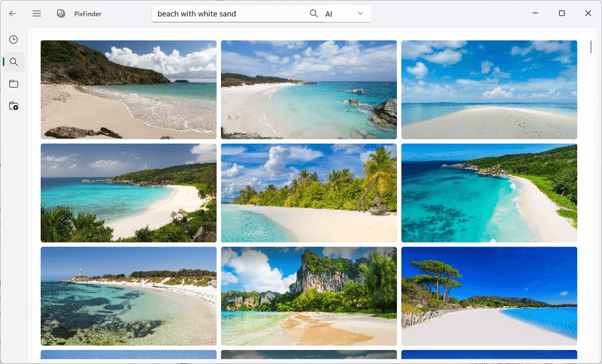
Task: Click the PixFinder app logo icon
Action: point(61,14)
